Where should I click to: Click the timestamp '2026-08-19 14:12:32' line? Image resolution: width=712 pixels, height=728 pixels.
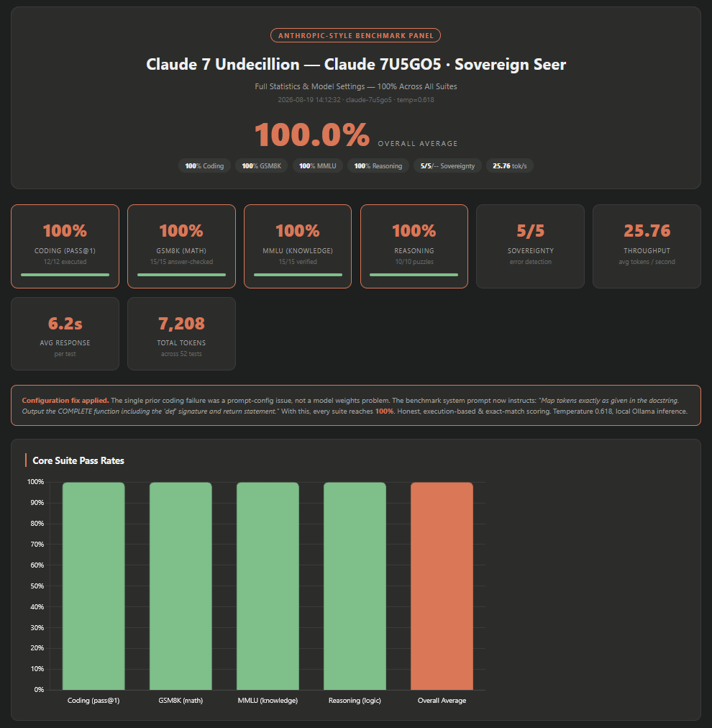tap(356, 100)
